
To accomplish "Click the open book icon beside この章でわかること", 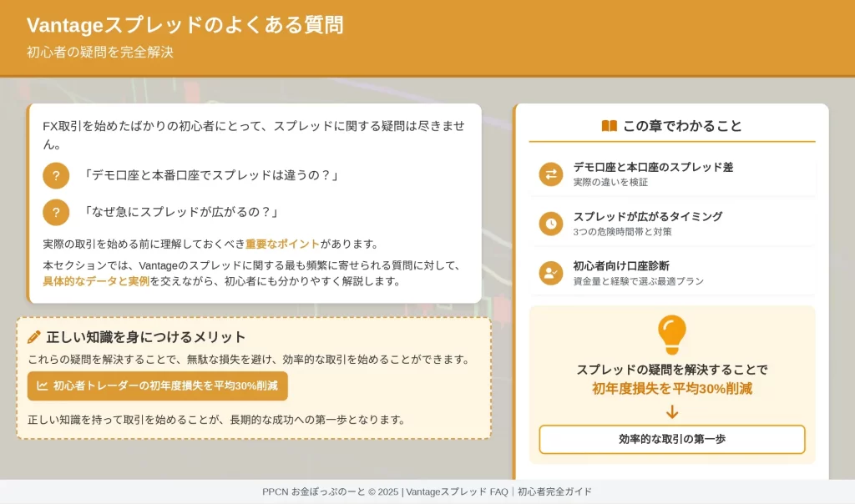I will coord(609,126).
